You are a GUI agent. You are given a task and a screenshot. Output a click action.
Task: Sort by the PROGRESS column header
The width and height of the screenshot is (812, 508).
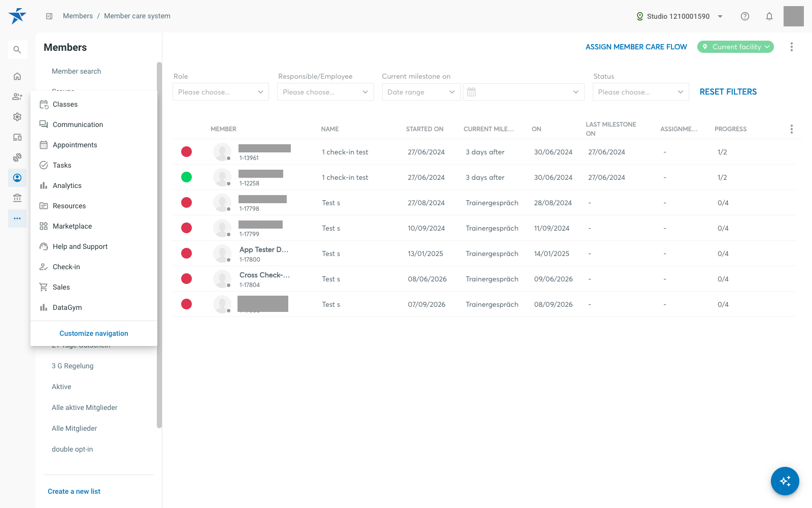pyautogui.click(x=730, y=129)
